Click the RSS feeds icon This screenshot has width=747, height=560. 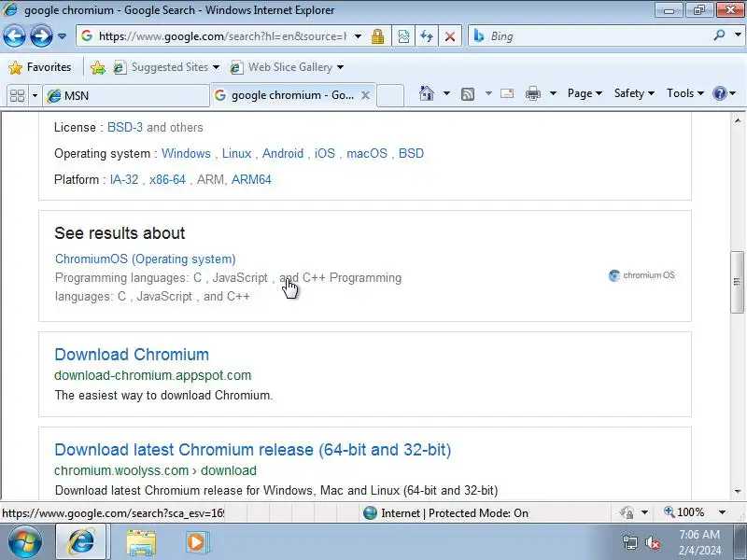[468, 94]
